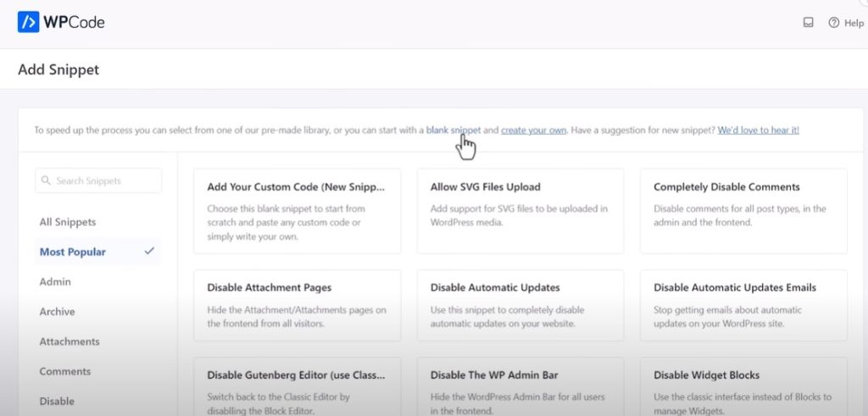868x416 pixels.
Task: Choose the Disable Widget Blocks card
Action: pyautogui.click(x=743, y=386)
